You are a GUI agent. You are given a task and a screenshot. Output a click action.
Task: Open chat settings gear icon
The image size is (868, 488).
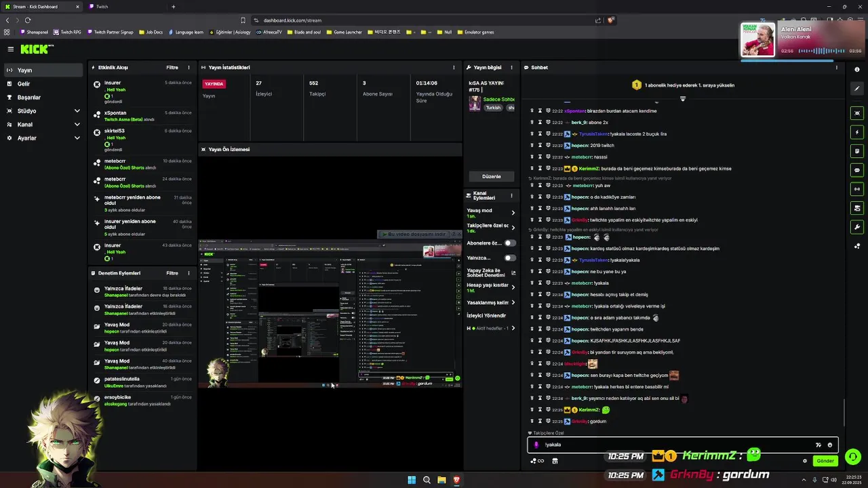(805, 461)
